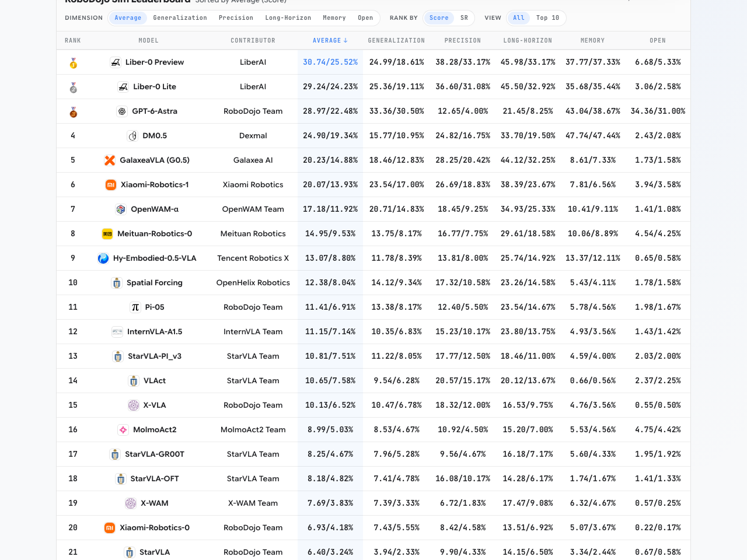Click the StarVLA-OFT crest icon
Screen dimensions: 747x560
click(x=121, y=479)
